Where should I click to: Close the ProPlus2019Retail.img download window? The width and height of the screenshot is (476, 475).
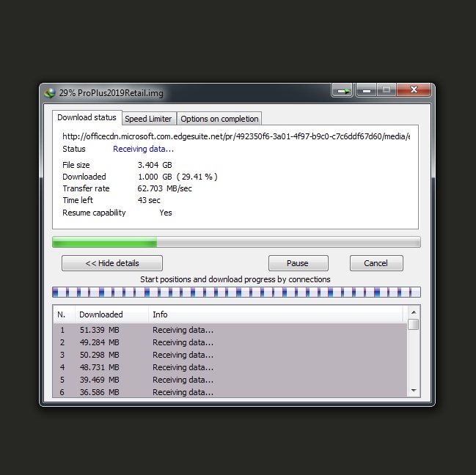[414, 90]
